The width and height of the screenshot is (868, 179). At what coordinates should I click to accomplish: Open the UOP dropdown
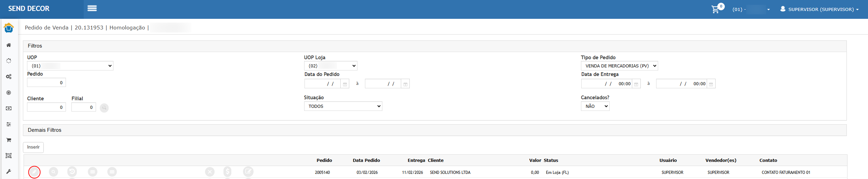(70, 66)
